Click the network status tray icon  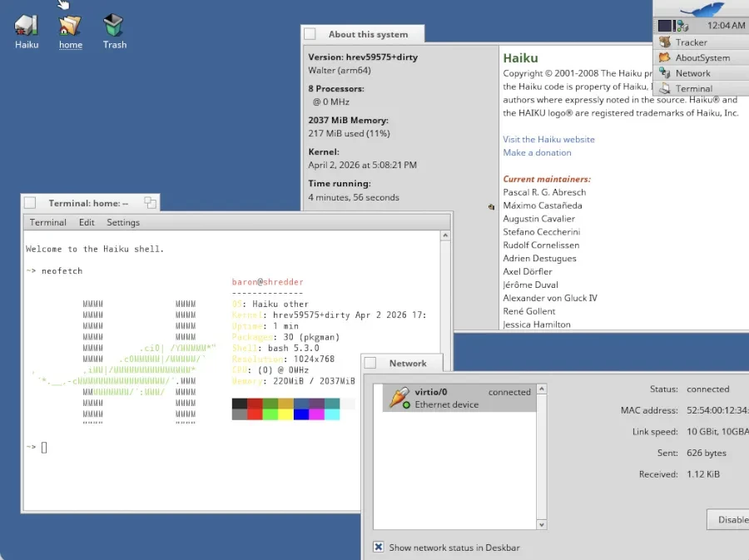pyautogui.click(x=682, y=26)
